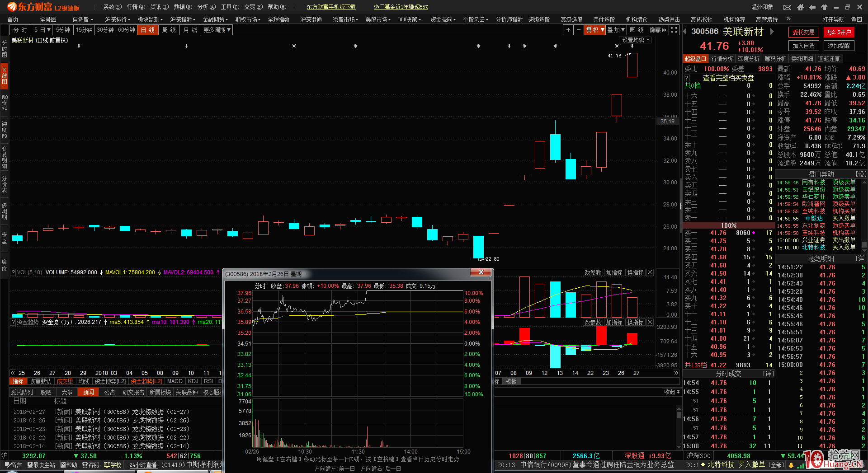
Task: Jump timeline right with double-chevron
Action: 676,373
